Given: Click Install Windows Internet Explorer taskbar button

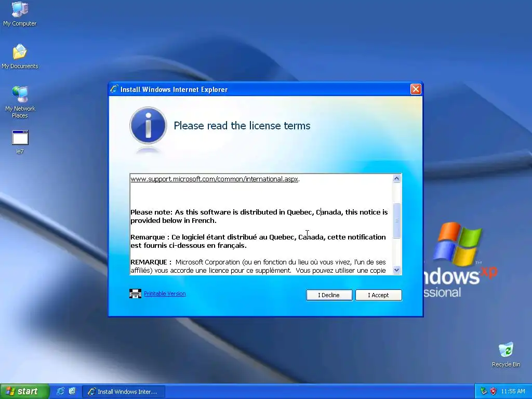Looking at the screenshot, I should coord(124,392).
